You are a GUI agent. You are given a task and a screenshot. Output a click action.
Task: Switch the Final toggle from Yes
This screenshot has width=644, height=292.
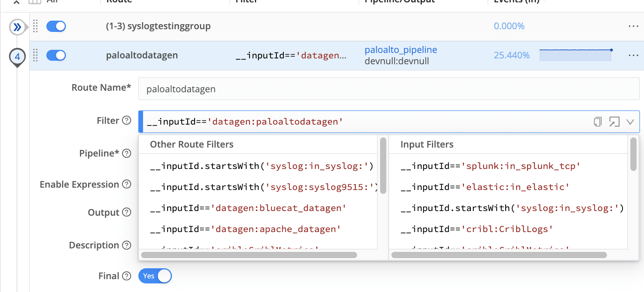click(155, 276)
